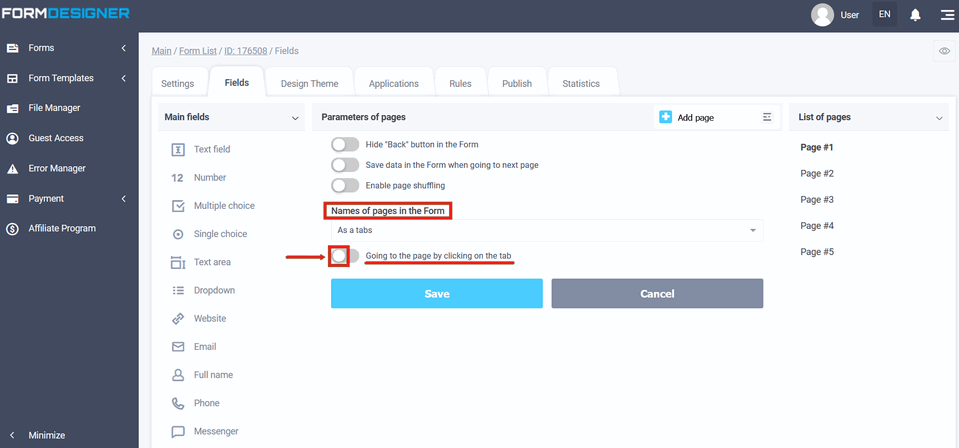
Task: Choose the Email field icon
Action: [178, 347]
